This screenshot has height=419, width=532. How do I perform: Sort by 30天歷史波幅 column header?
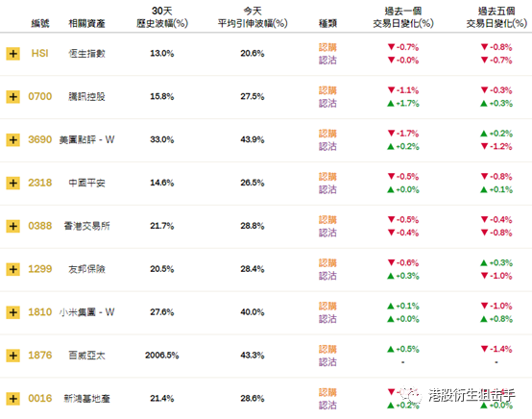point(162,17)
